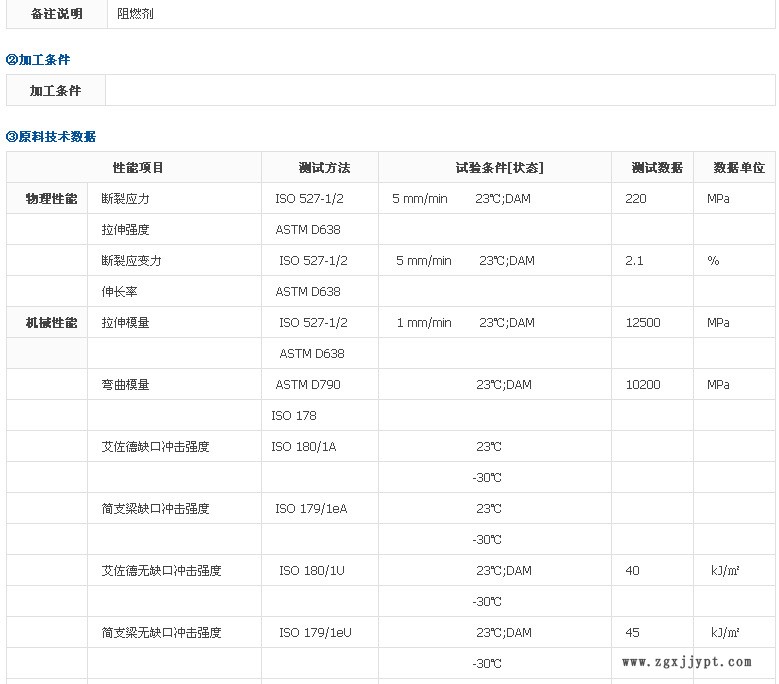Select the 艾佐德缺口冲击强度 property name
This screenshot has width=779, height=684.
coord(155,447)
